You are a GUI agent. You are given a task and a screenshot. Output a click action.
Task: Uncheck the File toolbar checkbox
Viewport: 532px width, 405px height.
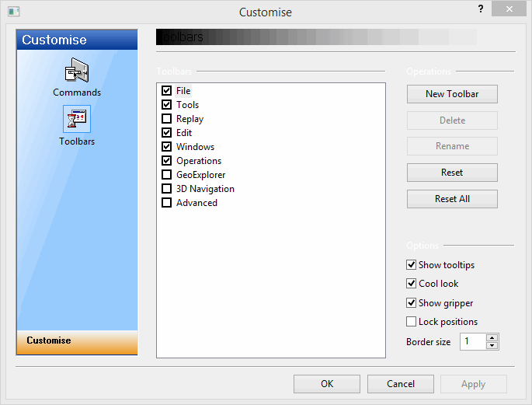[166, 91]
